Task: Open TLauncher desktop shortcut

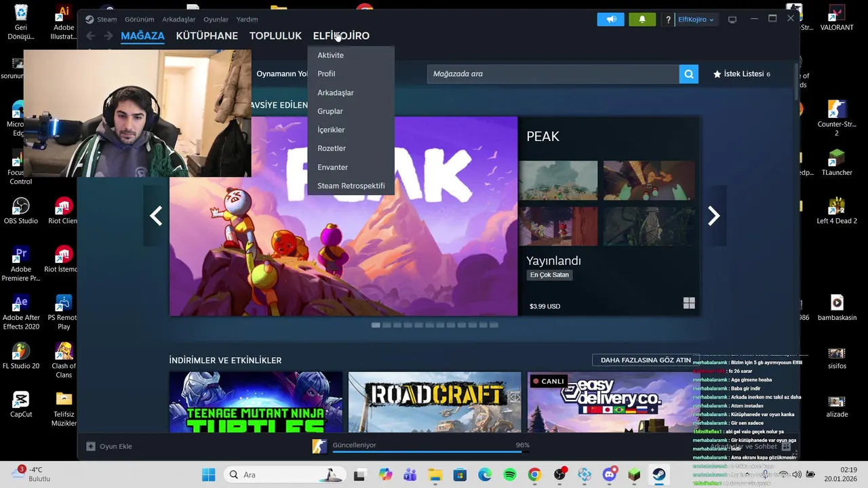Action: [x=837, y=163]
